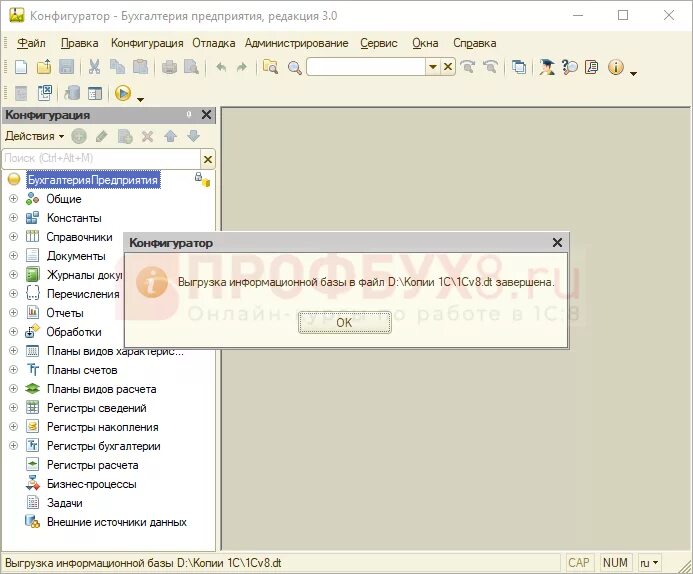Screen dimensions: 693x574
Task: Click OK in the Конфигуратор dialog
Action: (x=344, y=323)
